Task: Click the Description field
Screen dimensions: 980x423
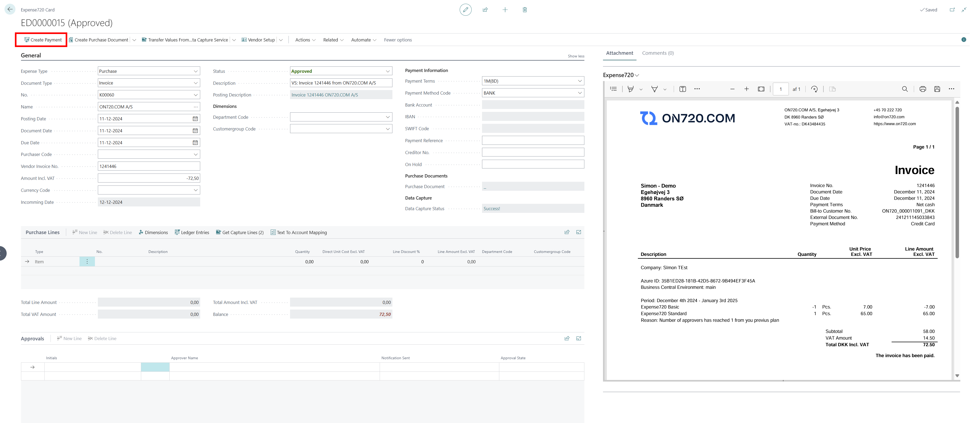Action: point(341,83)
